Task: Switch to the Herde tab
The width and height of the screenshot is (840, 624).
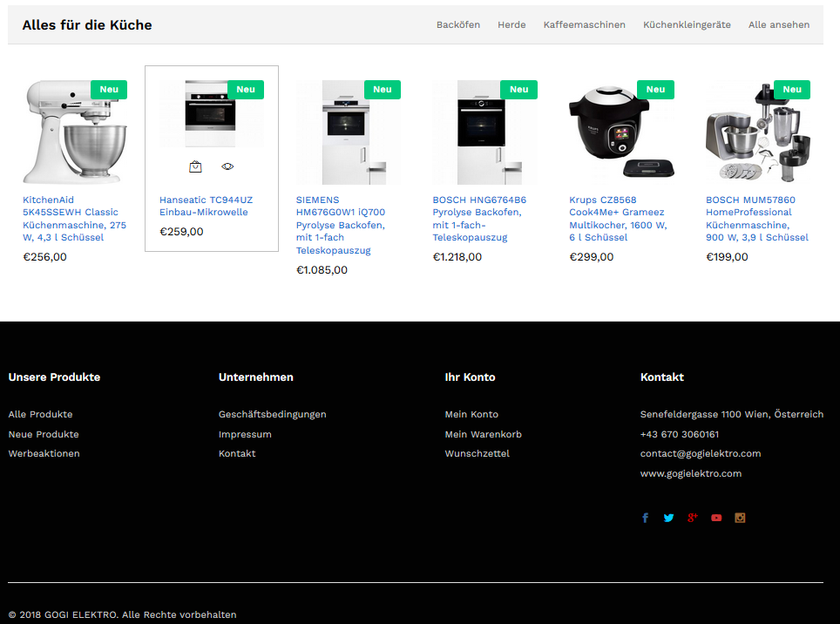Action: [511, 24]
